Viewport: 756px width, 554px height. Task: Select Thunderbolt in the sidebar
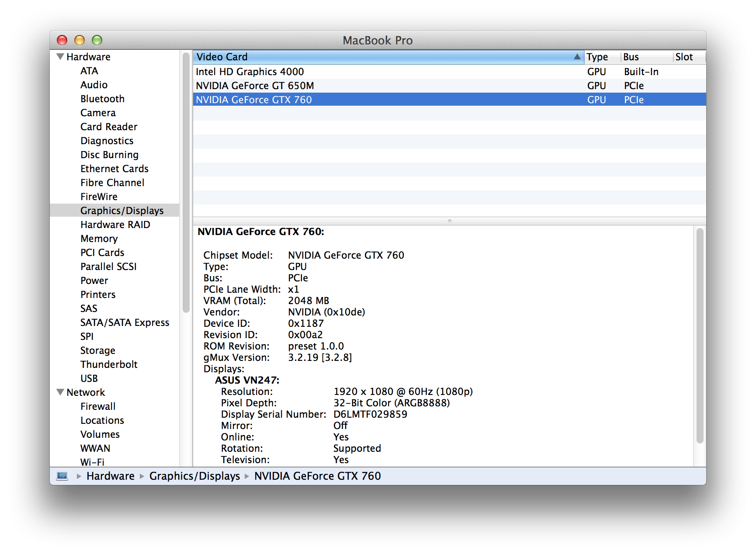click(109, 364)
